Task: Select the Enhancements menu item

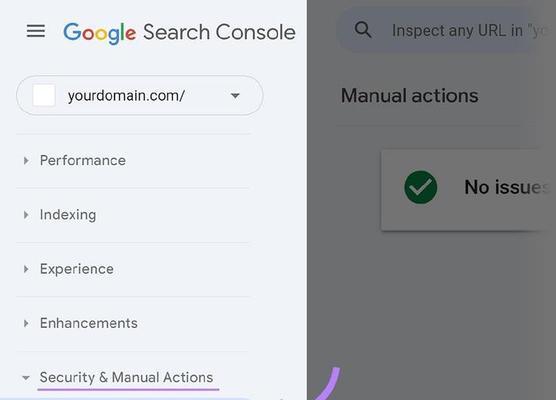Action: click(89, 323)
